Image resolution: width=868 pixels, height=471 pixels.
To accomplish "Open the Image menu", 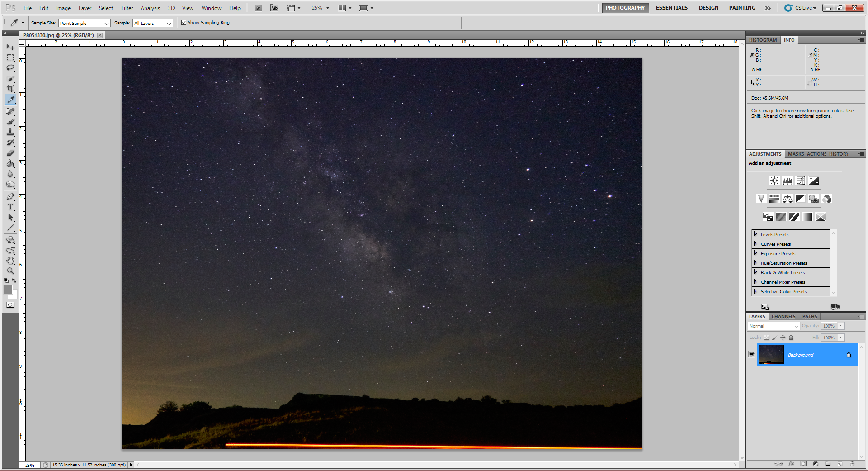I will tap(63, 8).
